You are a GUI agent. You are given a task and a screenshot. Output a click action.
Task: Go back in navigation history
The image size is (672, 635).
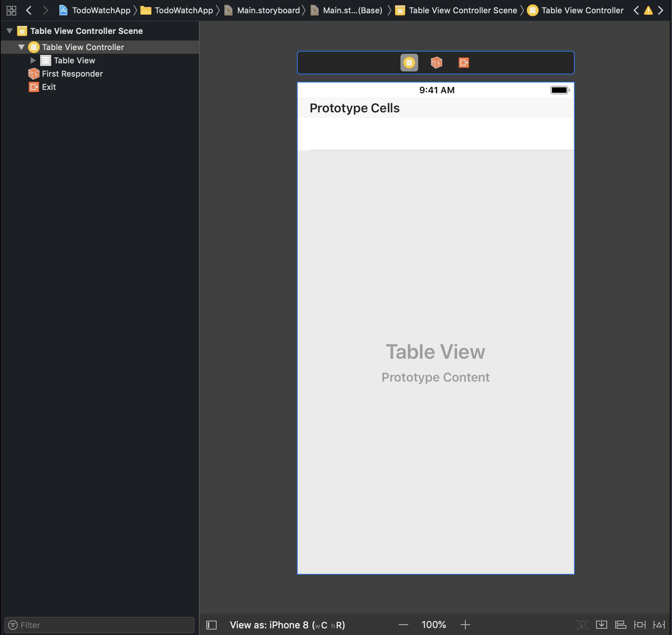29,10
